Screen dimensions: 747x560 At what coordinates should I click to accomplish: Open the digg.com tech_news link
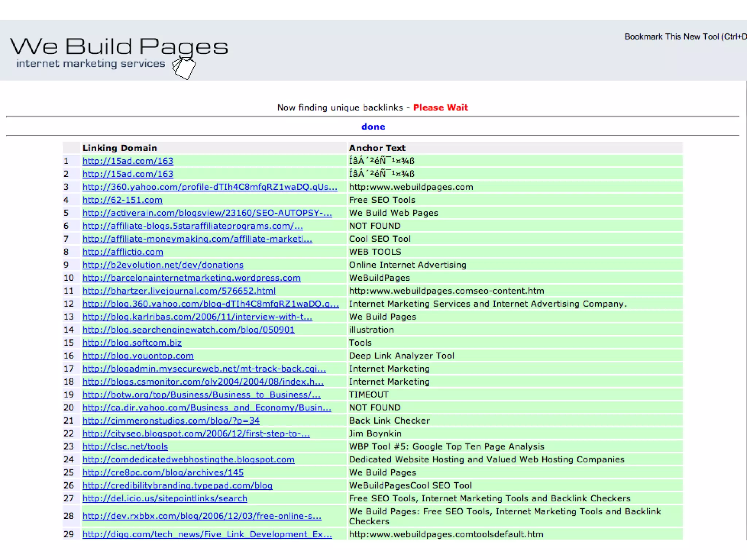click(x=207, y=534)
